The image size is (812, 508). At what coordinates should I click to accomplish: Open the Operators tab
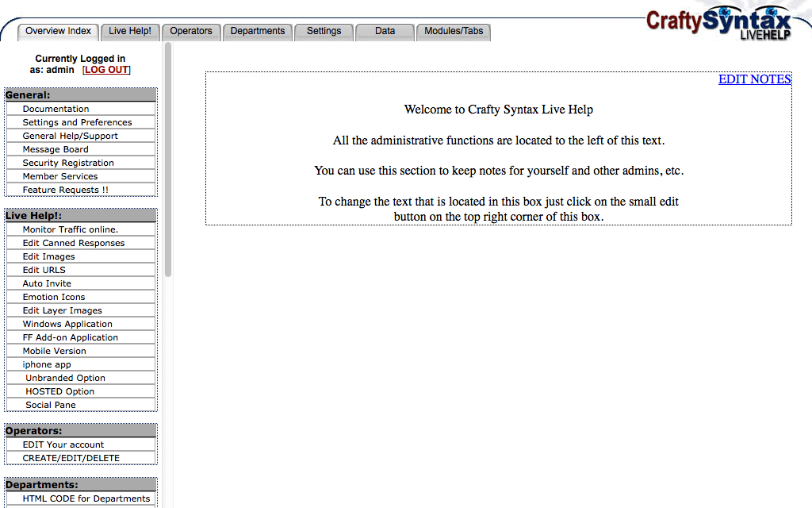tap(191, 32)
